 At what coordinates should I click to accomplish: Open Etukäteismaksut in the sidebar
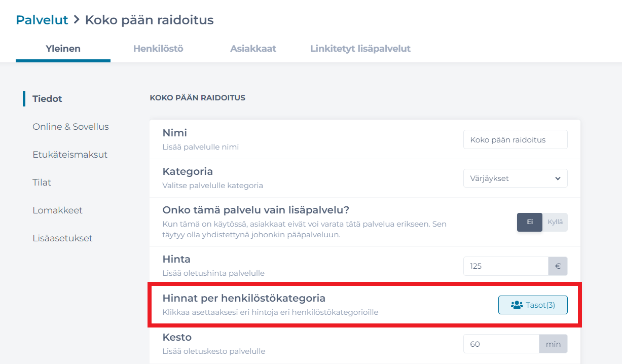[x=70, y=155]
